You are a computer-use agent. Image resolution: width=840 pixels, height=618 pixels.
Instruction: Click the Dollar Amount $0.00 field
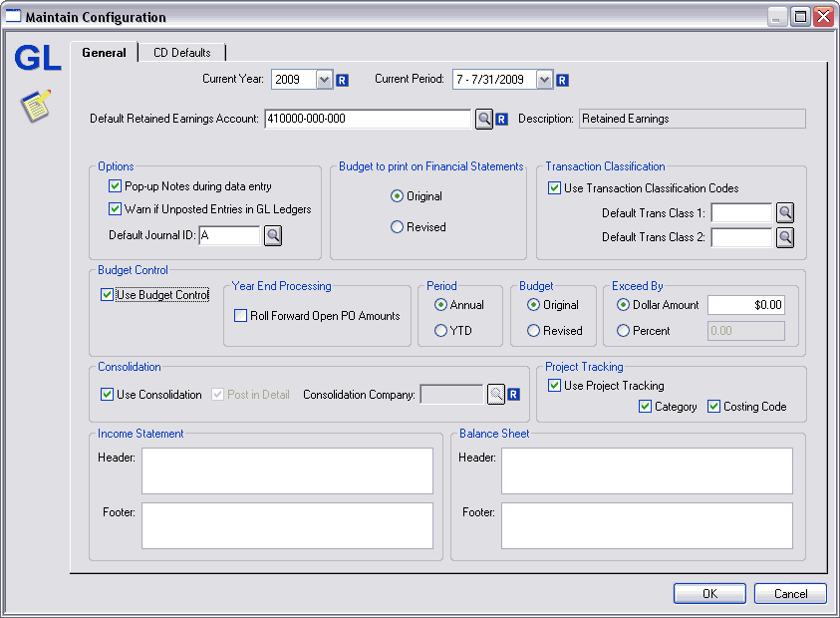click(x=746, y=305)
